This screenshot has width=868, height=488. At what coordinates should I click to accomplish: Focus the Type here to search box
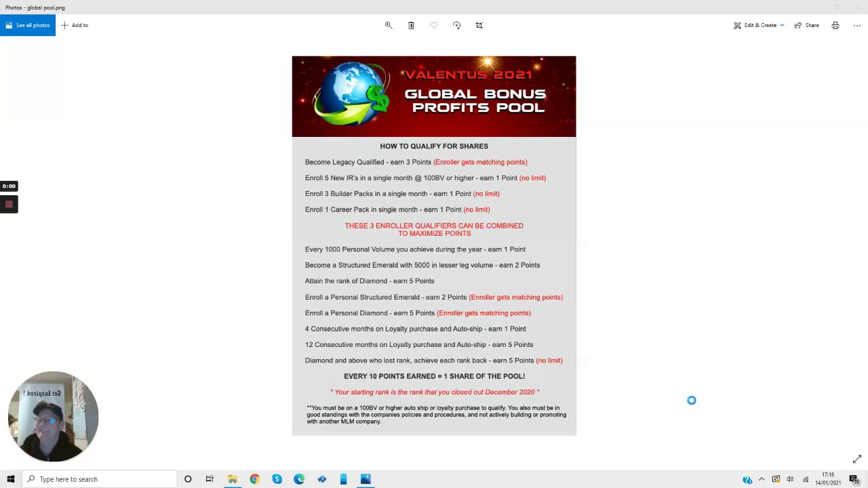click(x=99, y=479)
